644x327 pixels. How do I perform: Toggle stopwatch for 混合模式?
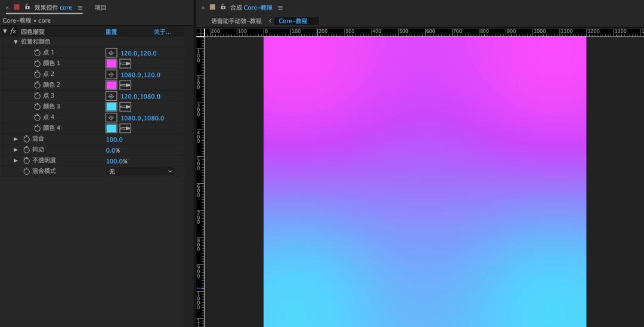click(x=27, y=171)
